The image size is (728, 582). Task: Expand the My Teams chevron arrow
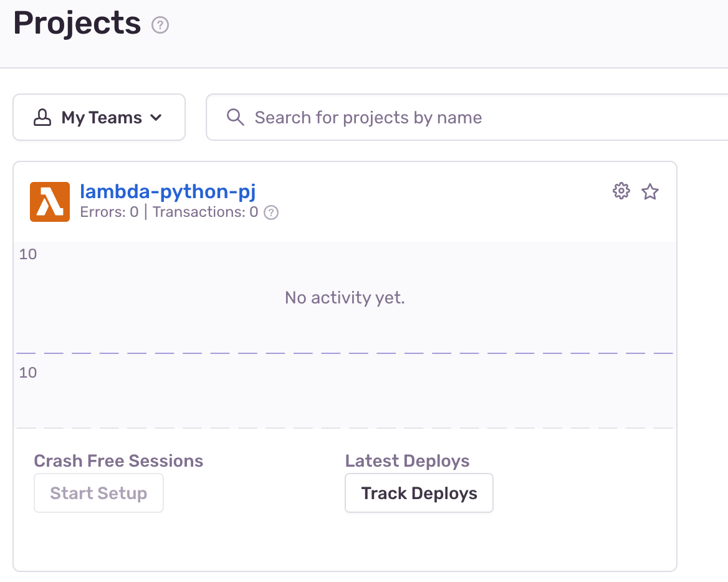pyautogui.click(x=156, y=118)
